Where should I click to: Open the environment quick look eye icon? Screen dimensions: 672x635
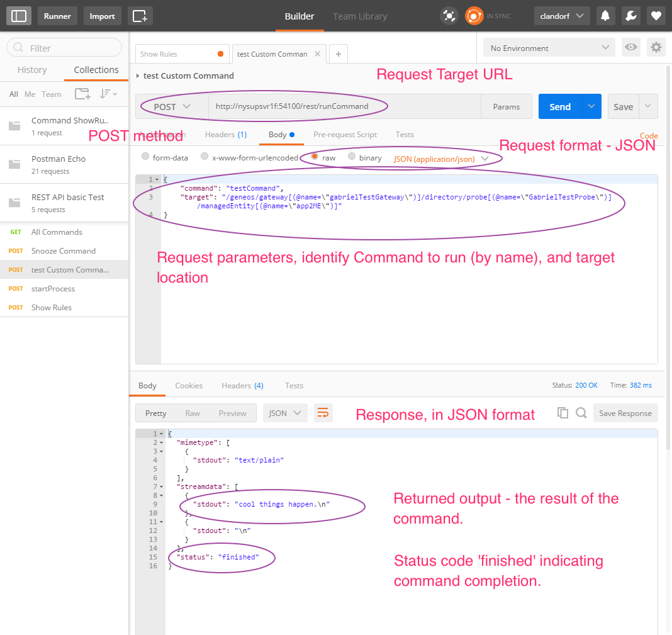pos(630,48)
